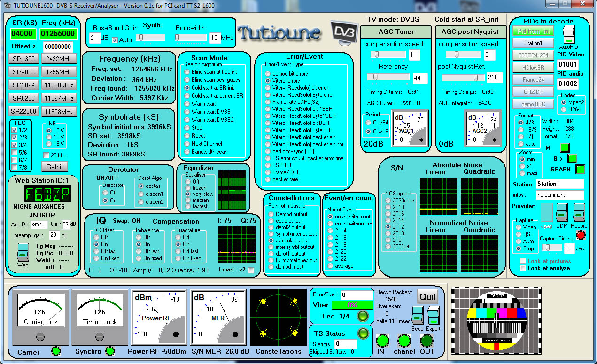Uncheck the BaseBand Gain Auto checkbox

click(x=115, y=40)
